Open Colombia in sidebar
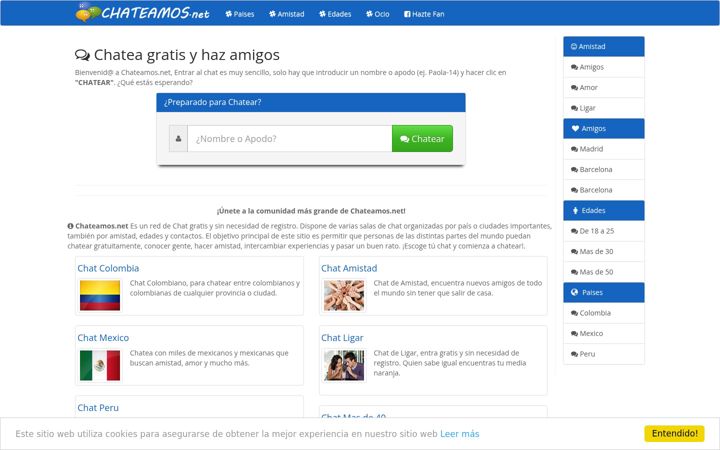The width and height of the screenshot is (720, 450). point(604,313)
